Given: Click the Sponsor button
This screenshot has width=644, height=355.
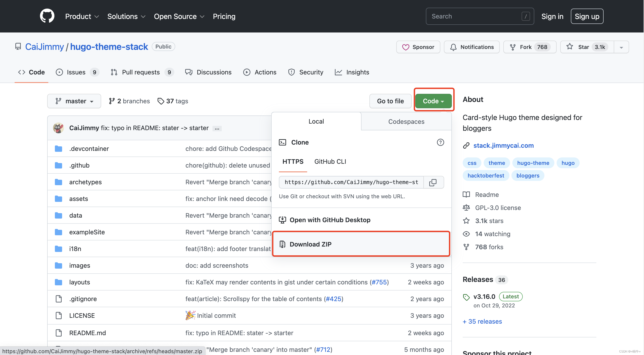Looking at the screenshot, I should [418, 47].
